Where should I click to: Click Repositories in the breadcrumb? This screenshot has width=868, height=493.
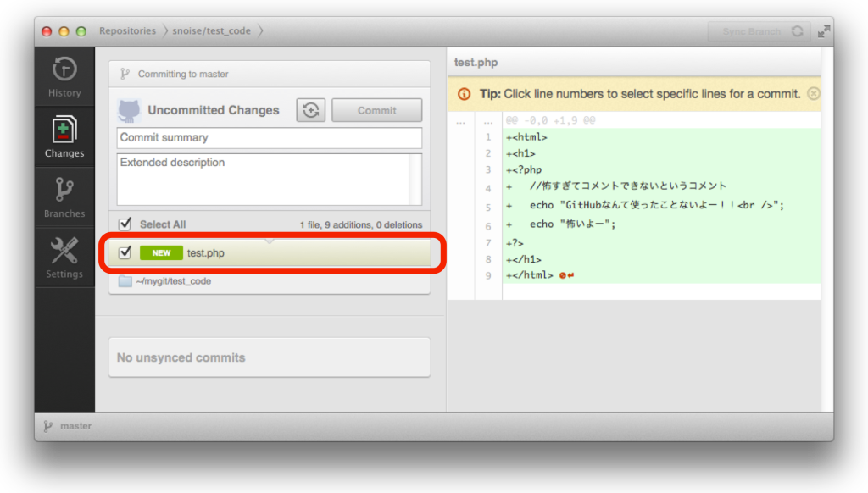127,31
